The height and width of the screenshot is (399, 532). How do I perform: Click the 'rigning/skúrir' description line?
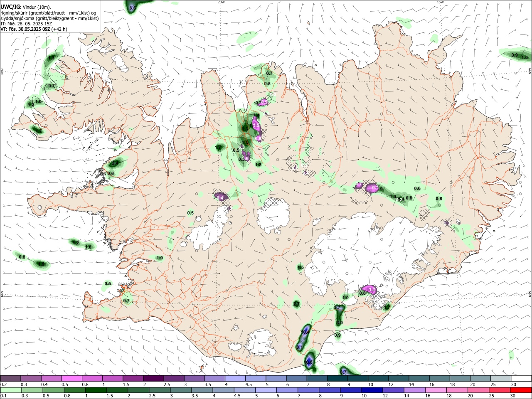[x=48, y=13]
